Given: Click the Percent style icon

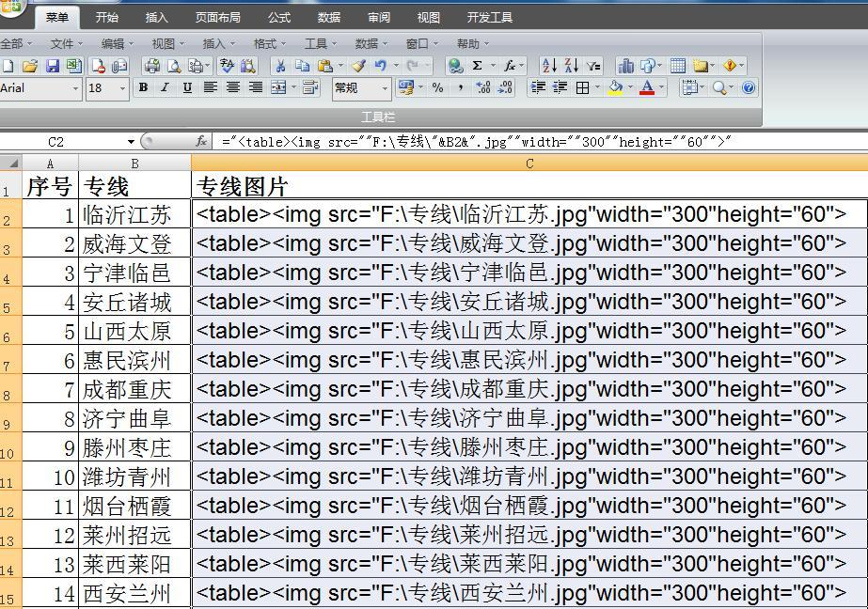Looking at the screenshot, I should 437,87.
